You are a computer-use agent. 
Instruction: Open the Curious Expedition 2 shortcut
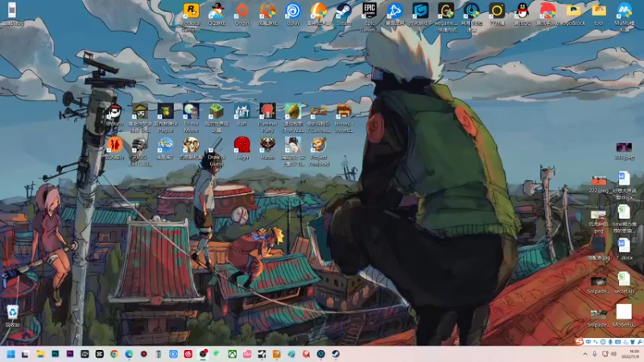pos(318,112)
